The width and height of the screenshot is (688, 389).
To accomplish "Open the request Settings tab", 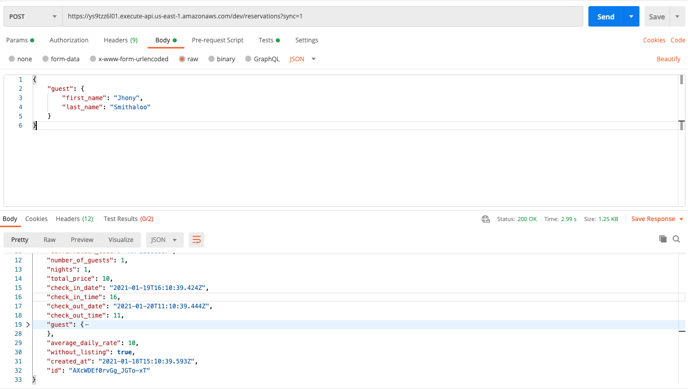I will tap(306, 40).
